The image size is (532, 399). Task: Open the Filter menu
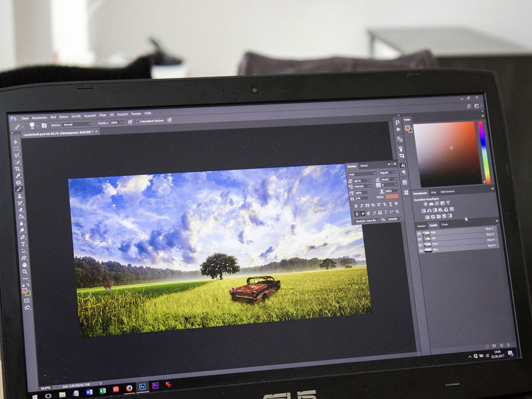pos(103,115)
